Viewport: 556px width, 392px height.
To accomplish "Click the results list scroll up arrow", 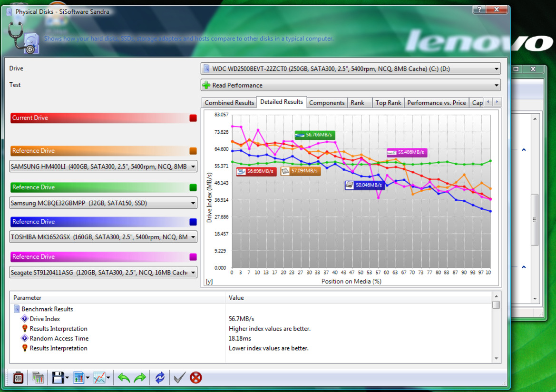I will click(x=496, y=296).
